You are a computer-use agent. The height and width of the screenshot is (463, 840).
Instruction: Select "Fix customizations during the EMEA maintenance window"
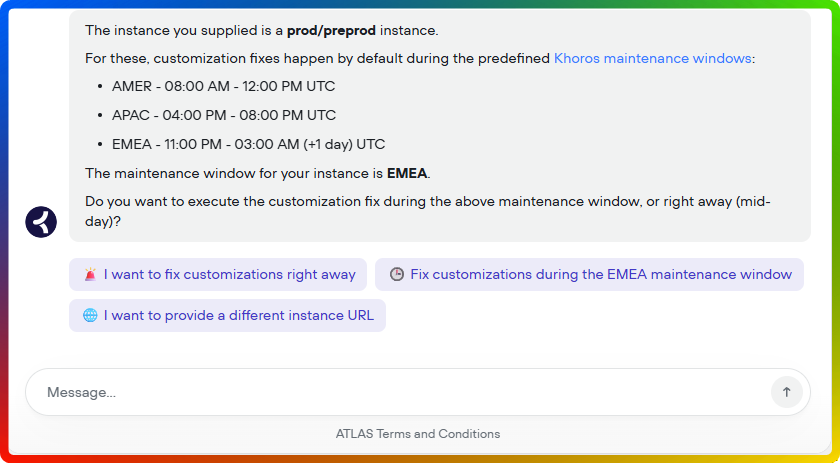(x=600, y=274)
